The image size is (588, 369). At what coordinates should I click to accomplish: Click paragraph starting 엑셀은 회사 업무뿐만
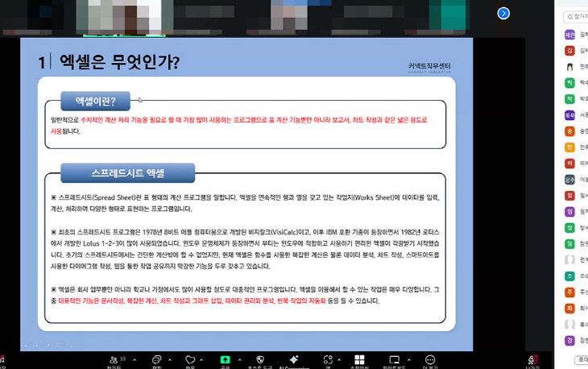[245, 295]
